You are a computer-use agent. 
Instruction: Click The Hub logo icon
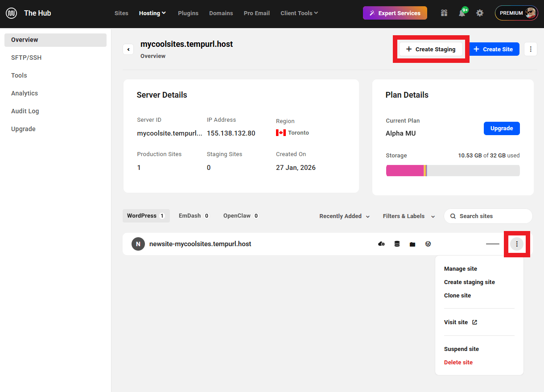pyautogui.click(x=11, y=13)
